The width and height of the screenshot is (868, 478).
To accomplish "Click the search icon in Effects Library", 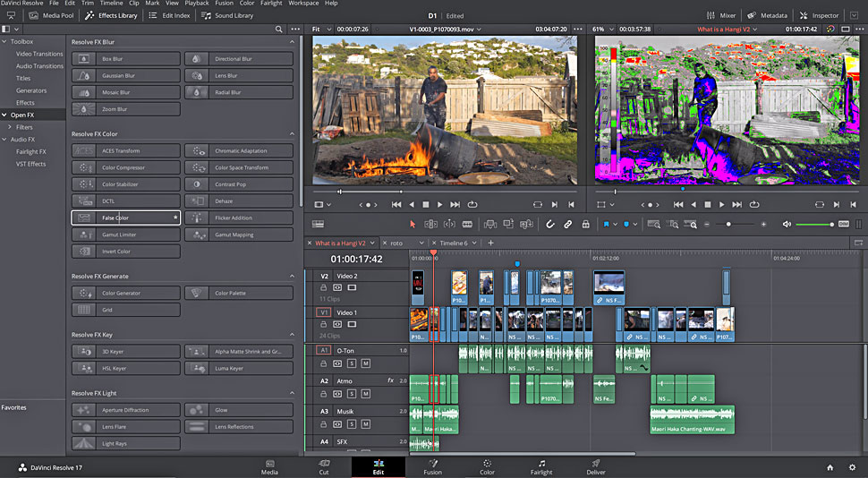I will click(280, 29).
